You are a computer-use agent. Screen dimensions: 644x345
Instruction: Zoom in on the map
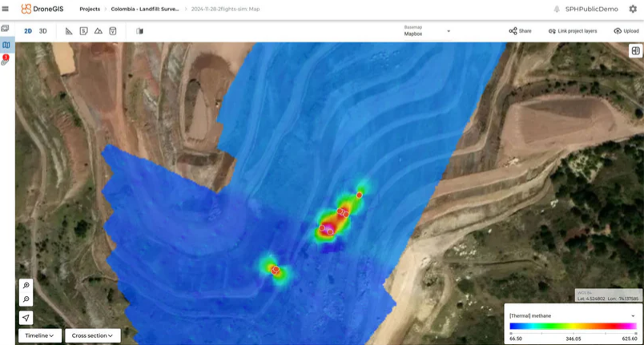[x=26, y=286]
